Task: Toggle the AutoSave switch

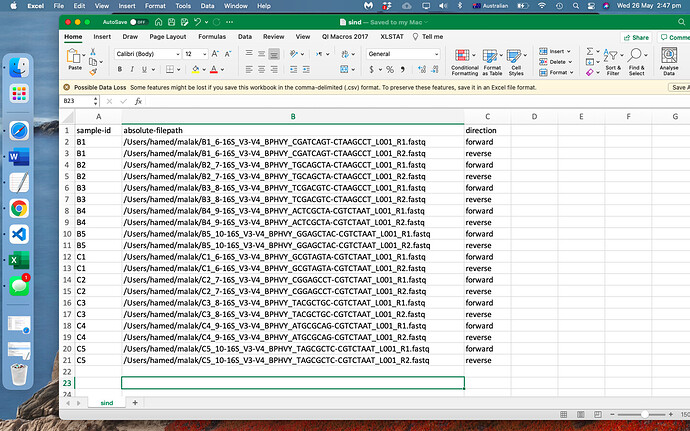Action: pyautogui.click(x=139, y=20)
